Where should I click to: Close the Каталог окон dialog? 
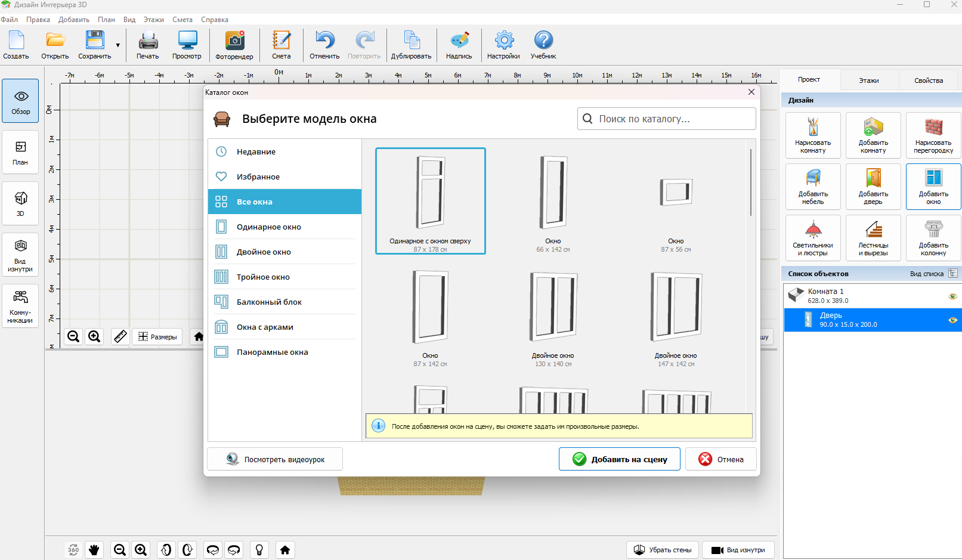coord(751,92)
